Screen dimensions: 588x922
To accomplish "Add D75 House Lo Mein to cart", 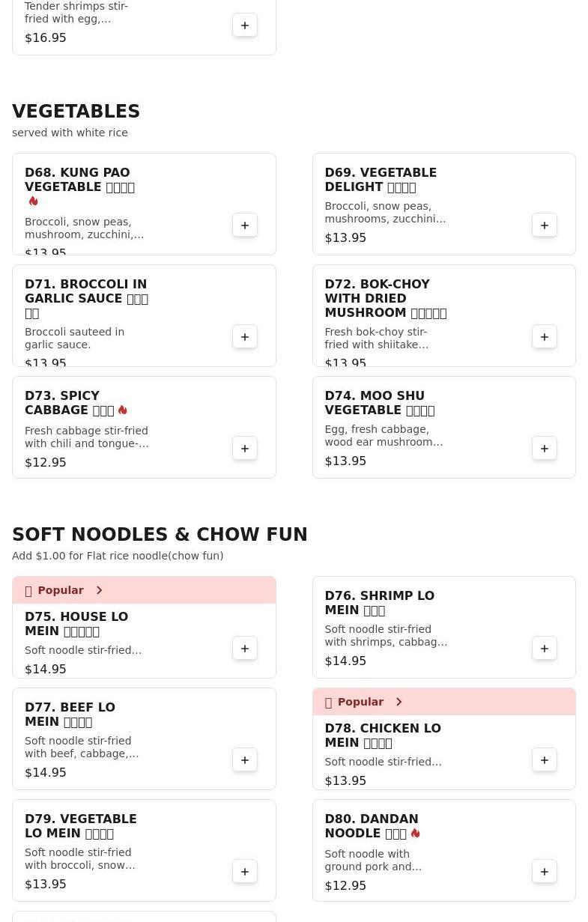I will coord(245,649).
